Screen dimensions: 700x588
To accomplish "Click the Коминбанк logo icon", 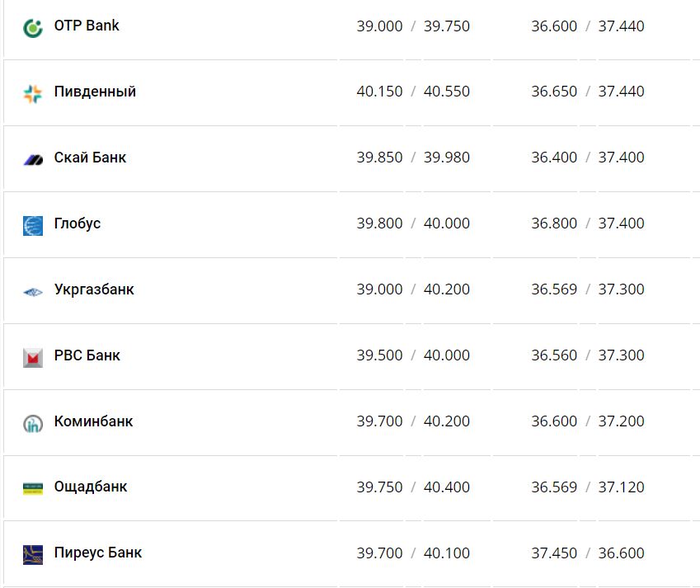I will [x=33, y=423].
